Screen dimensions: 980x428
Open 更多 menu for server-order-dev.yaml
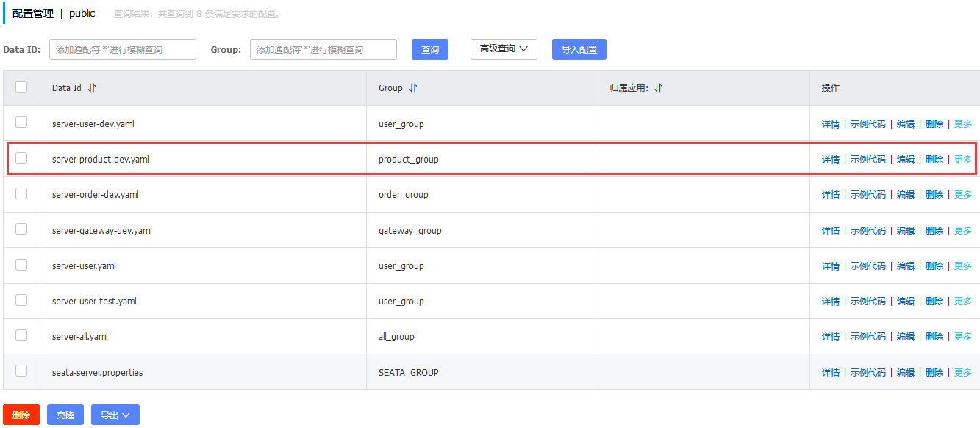(x=962, y=195)
